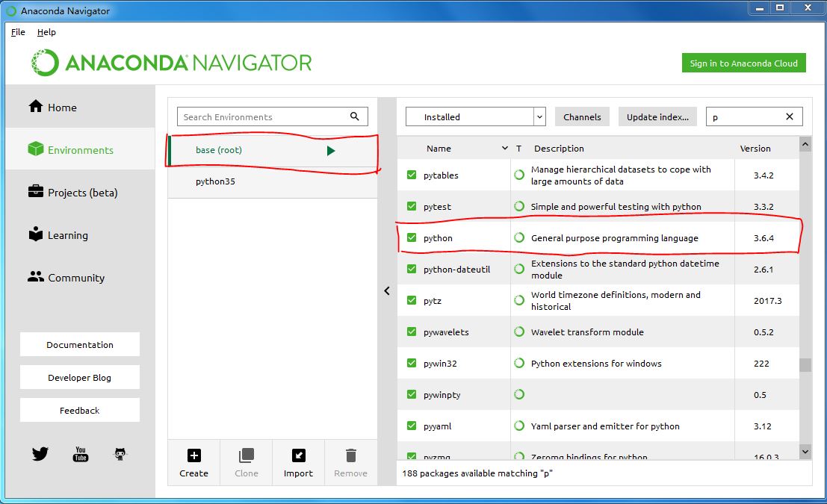This screenshot has height=504, width=827.
Task: Click the type icon for pyyaml
Action: (519, 426)
